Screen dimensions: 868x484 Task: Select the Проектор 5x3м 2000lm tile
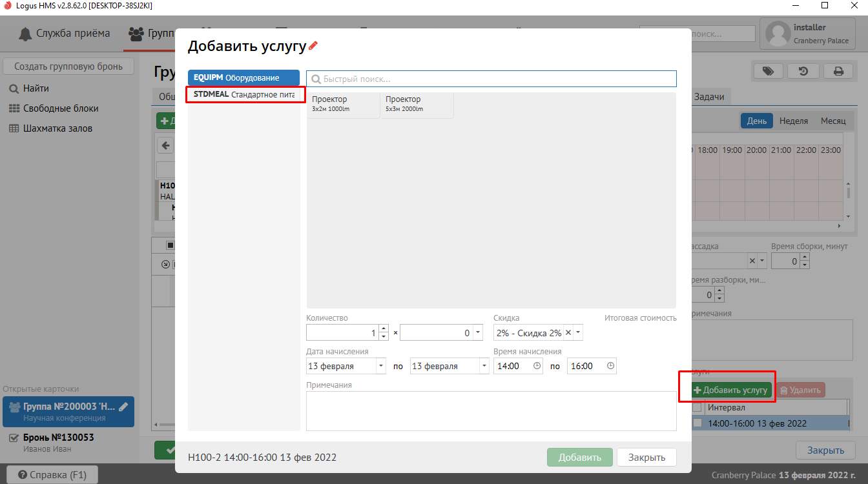pyautogui.click(x=417, y=105)
